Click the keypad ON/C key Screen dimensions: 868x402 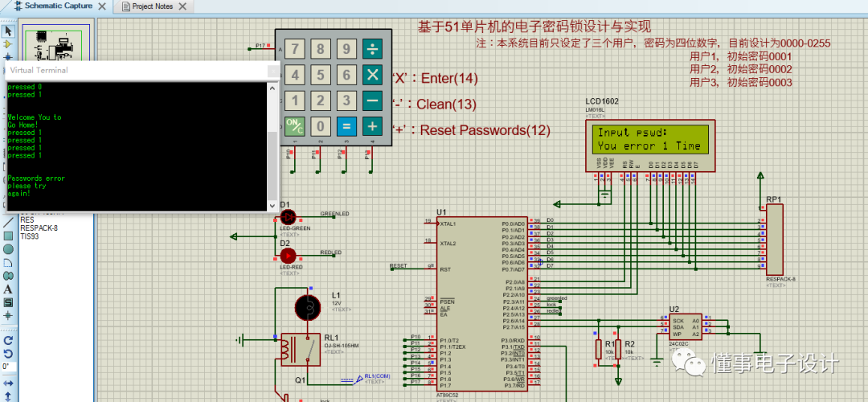click(x=295, y=127)
